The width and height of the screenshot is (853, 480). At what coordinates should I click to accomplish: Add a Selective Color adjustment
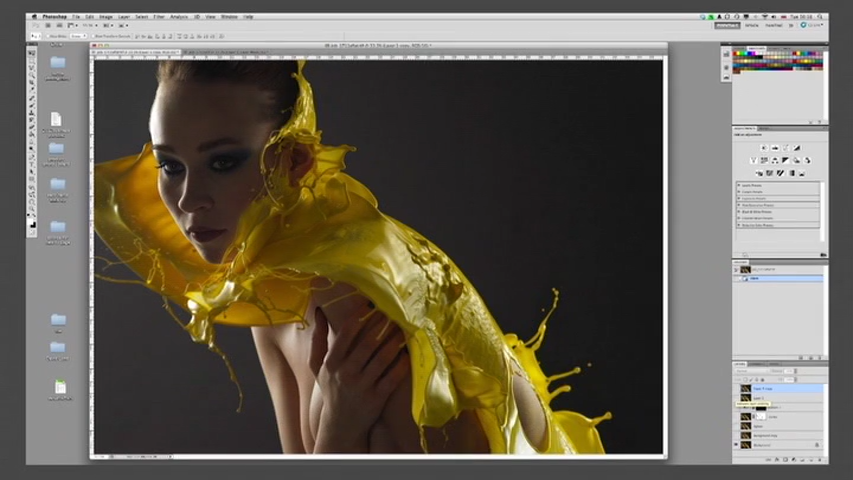[802, 173]
